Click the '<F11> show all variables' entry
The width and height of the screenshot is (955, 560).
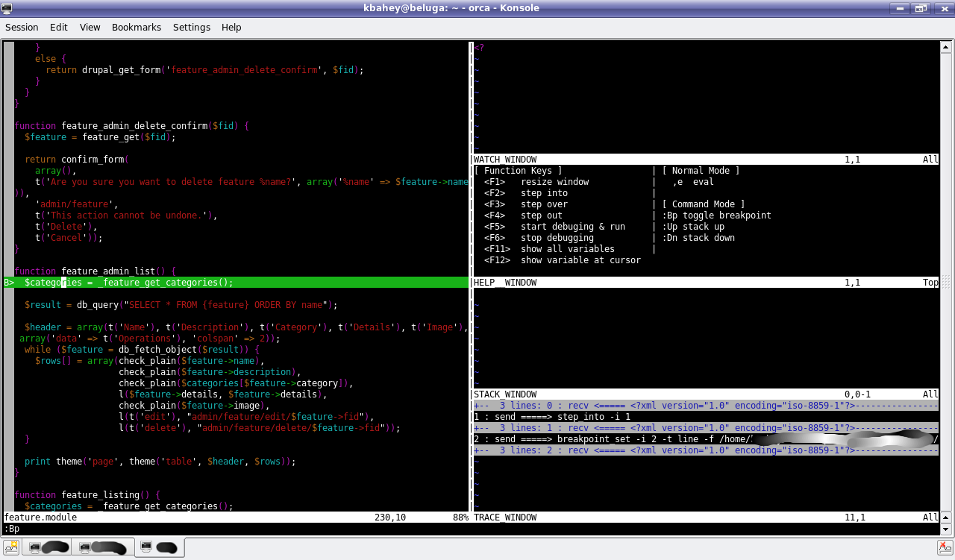[x=550, y=249]
